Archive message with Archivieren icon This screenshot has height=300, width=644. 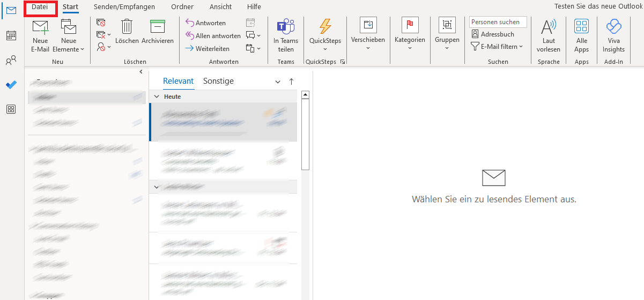pyautogui.click(x=157, y=27)
